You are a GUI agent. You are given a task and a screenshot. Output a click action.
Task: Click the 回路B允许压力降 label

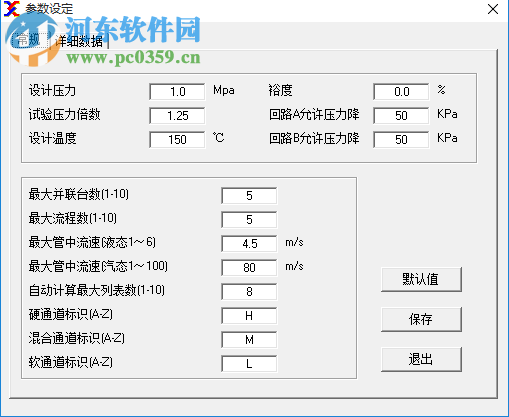pyautogui.click(x=314, y=138)
